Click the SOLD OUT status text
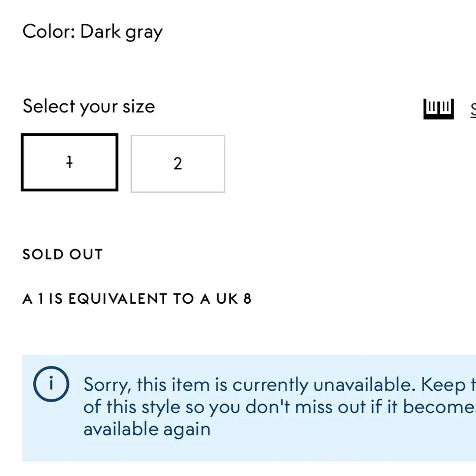 tap(62, 254)
